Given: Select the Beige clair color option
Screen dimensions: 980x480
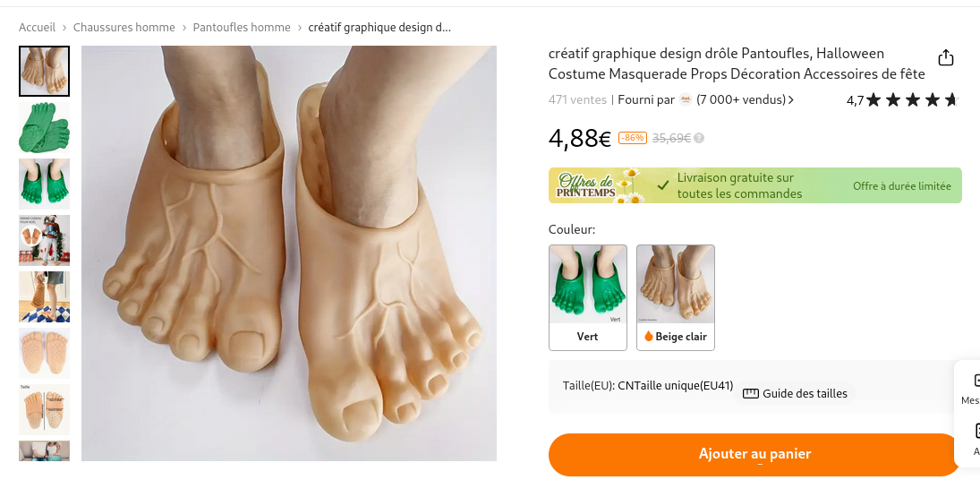Looking at the screenshot, I should click(x=676, y=297).
